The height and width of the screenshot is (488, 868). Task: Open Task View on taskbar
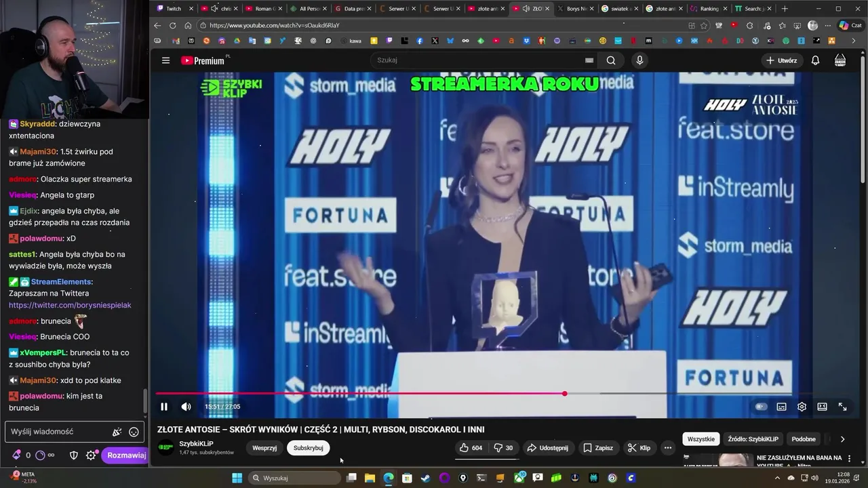(x=351, y=478)
